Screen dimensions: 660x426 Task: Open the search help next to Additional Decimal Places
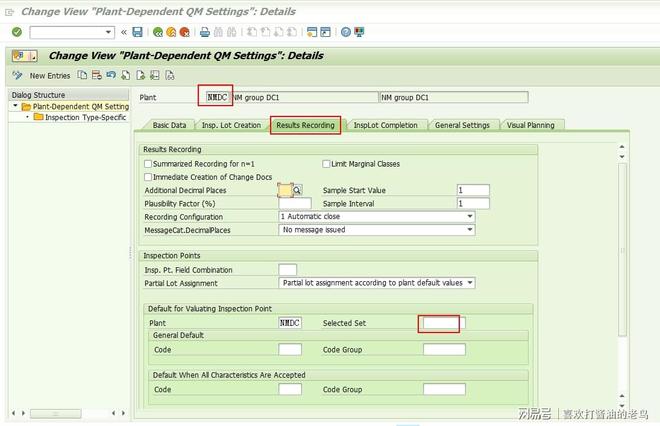click(x=297, y=190)
